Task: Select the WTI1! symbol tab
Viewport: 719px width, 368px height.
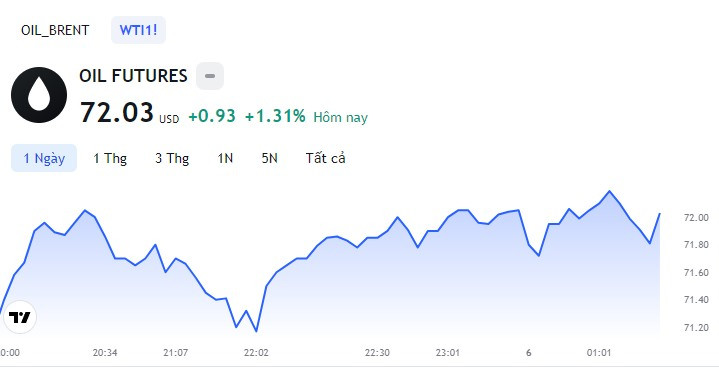Action: tap(138, 30)
